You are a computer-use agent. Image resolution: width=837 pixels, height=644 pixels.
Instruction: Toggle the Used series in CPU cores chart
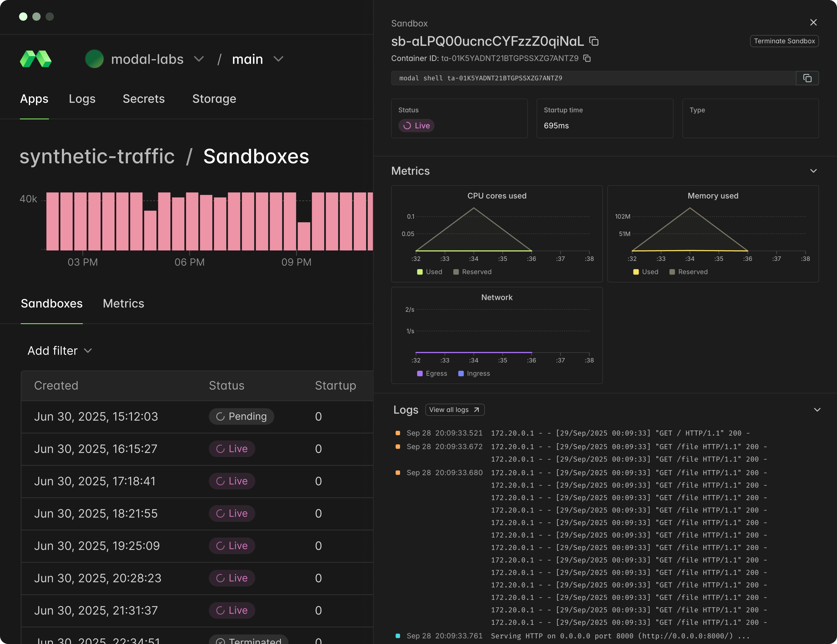point(430,272)
